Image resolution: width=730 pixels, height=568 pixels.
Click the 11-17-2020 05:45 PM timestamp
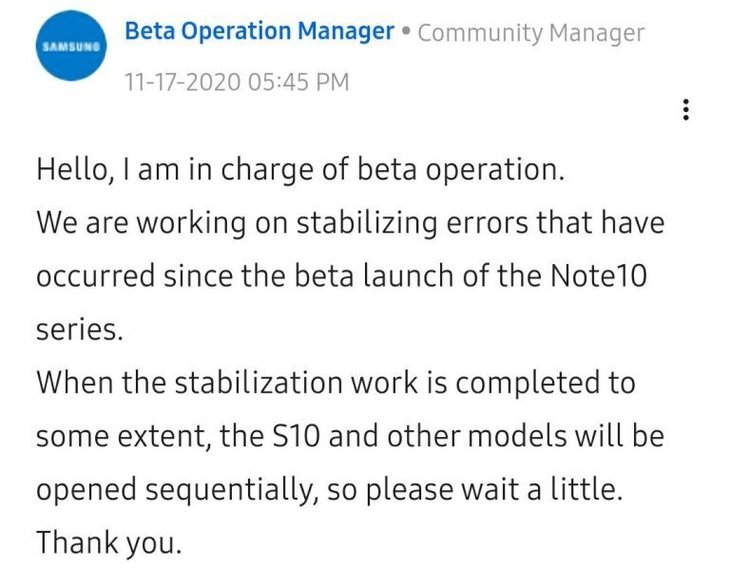(237, 82)
